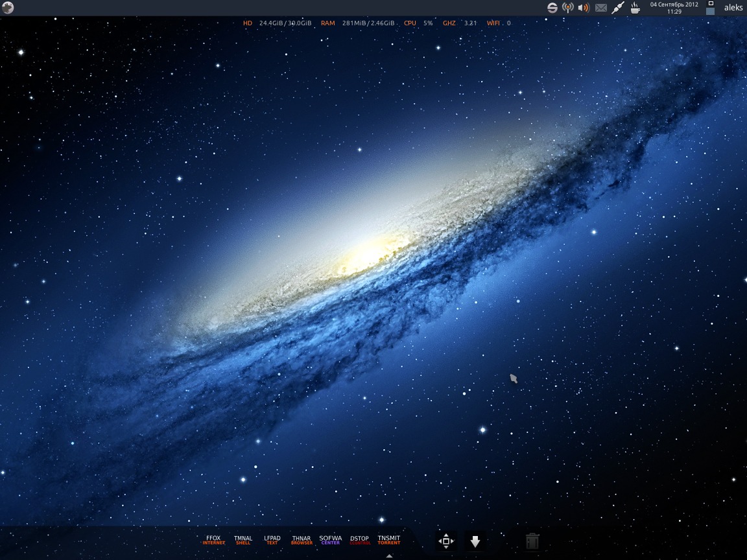The image size is (747, 560).
Task: Click the speaker volume icon
Action: 584,8
